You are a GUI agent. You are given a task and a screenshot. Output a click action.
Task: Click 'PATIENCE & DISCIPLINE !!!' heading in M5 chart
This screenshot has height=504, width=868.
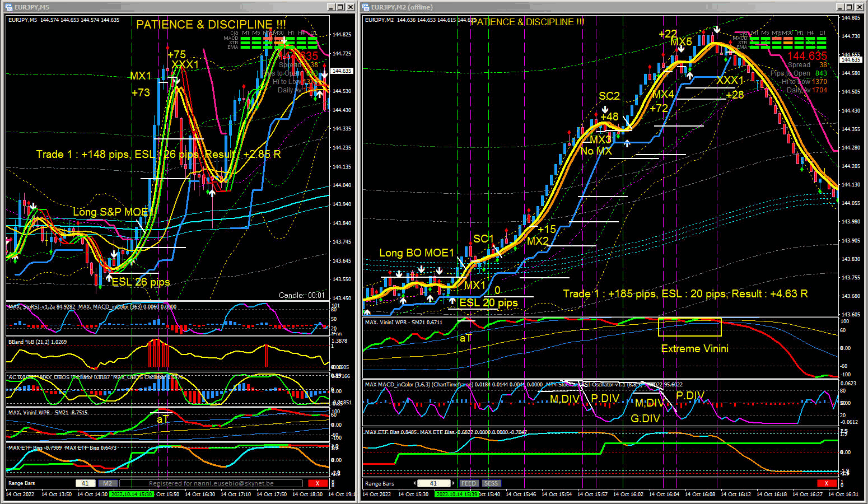point(211,25)
